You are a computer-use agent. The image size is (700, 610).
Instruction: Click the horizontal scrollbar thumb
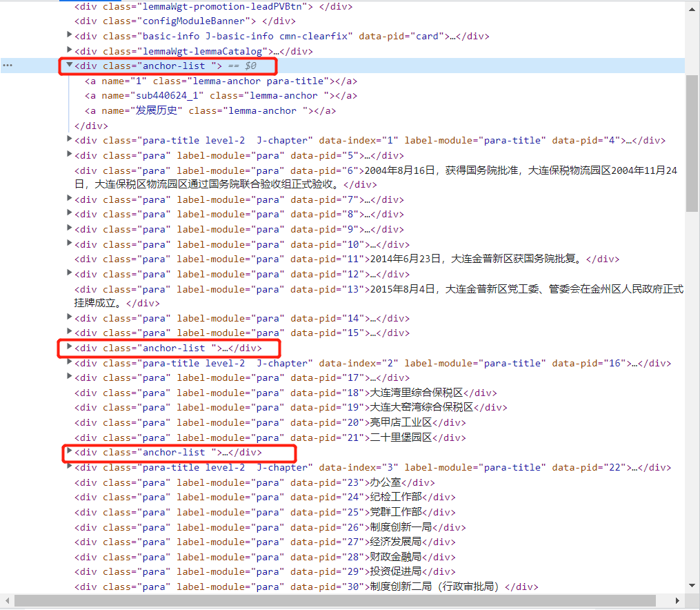pyautogui.click(x=335, y=600)
